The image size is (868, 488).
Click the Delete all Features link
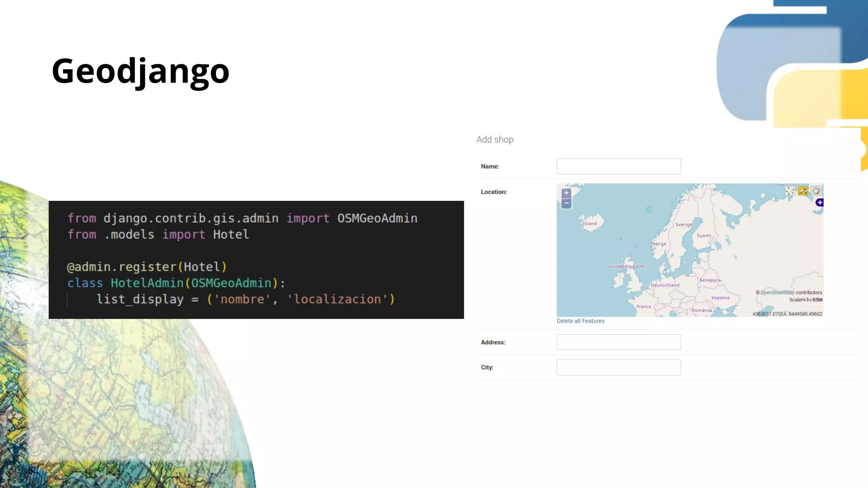coord(580,321)
